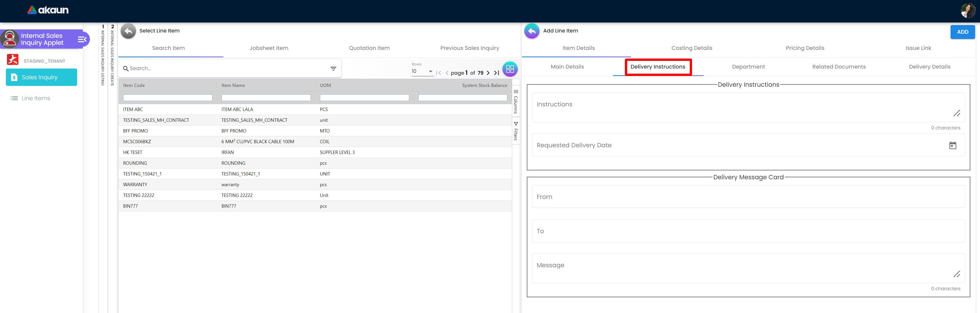This screenshot has height=313, width=980.
Task: Select the MCSC006BKZ item row
Action: 137,142
